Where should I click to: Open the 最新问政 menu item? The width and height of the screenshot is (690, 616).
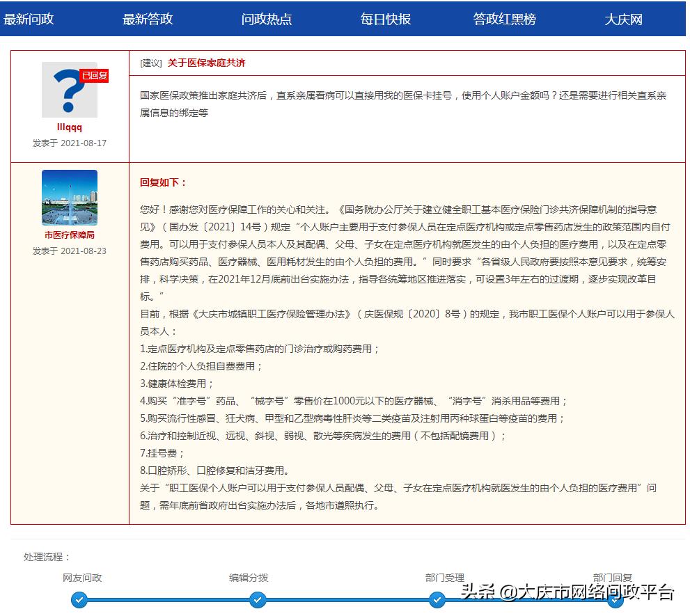click(x=29, y=20)
